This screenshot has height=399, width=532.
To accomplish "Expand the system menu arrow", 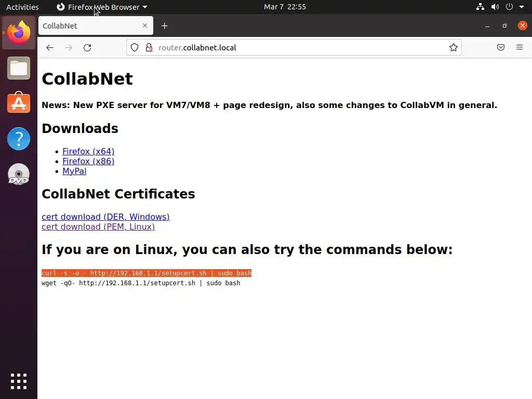I will click(522, 7).
